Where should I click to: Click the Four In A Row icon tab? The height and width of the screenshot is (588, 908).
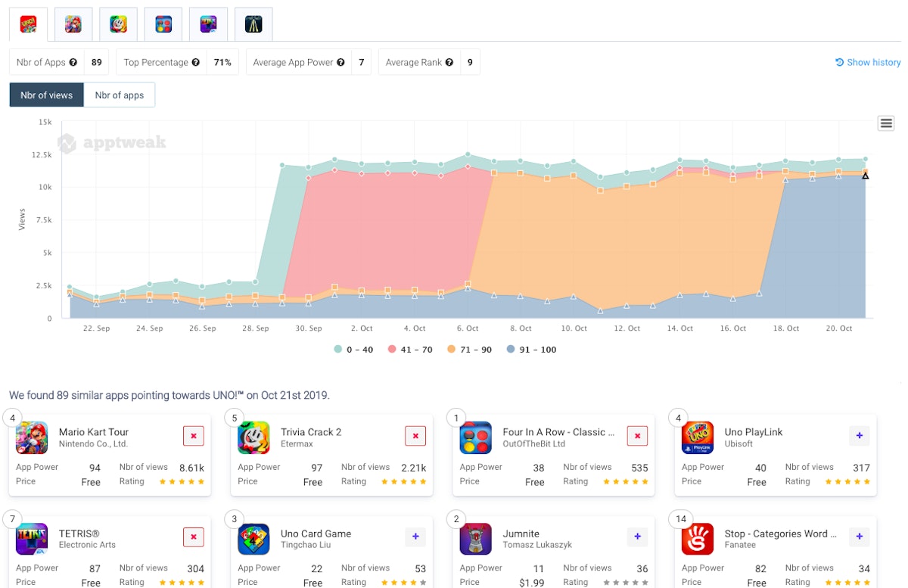point(163,24)
